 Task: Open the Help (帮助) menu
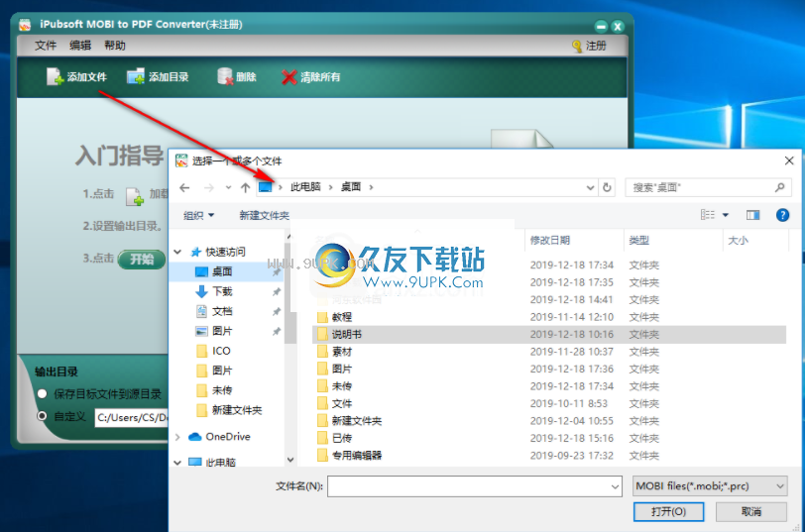(115, 46)
